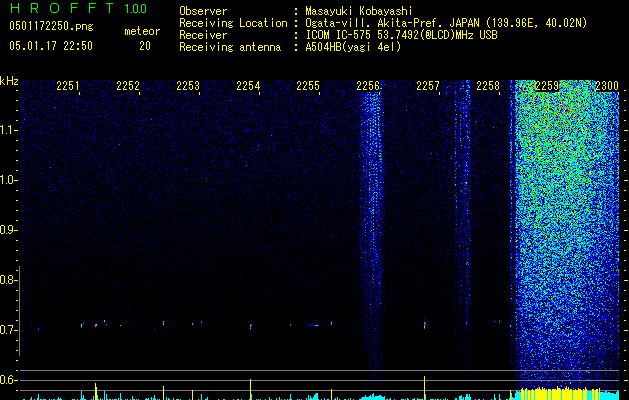The height and width of the screenshot is (400, 629).
Task: Click the 2257 time marker
Action: 428,85
